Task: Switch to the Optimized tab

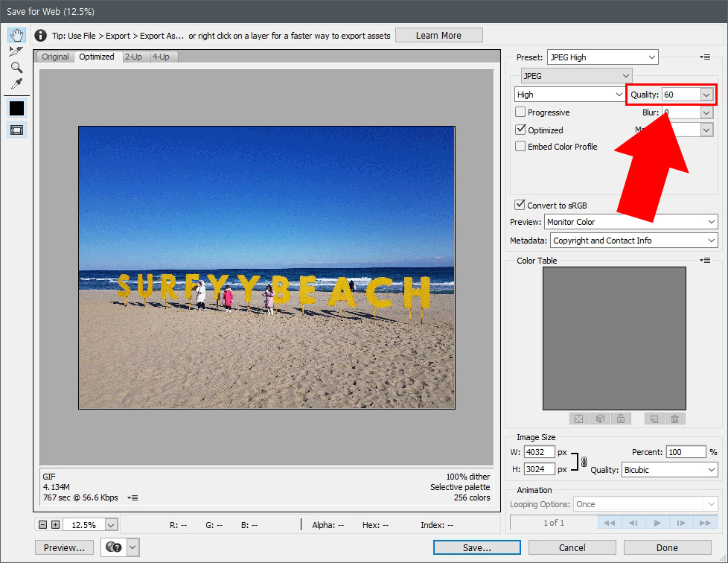Action: pyautogui.click(x=97, y=57)
